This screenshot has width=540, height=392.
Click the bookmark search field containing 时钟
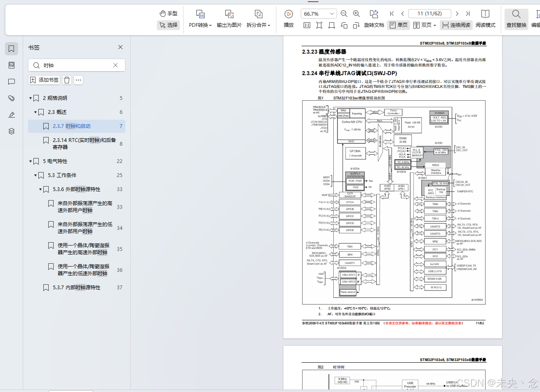click(x=77, y=65)
